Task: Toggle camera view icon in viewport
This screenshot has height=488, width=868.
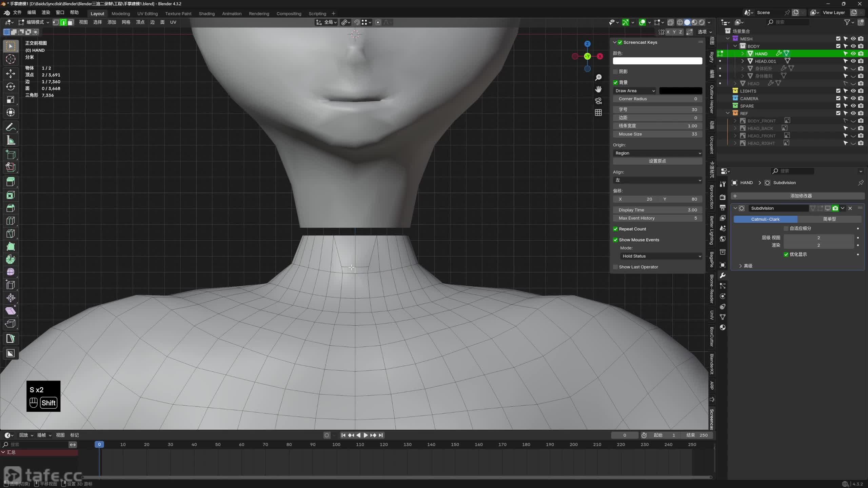Action: pos(598,101)
